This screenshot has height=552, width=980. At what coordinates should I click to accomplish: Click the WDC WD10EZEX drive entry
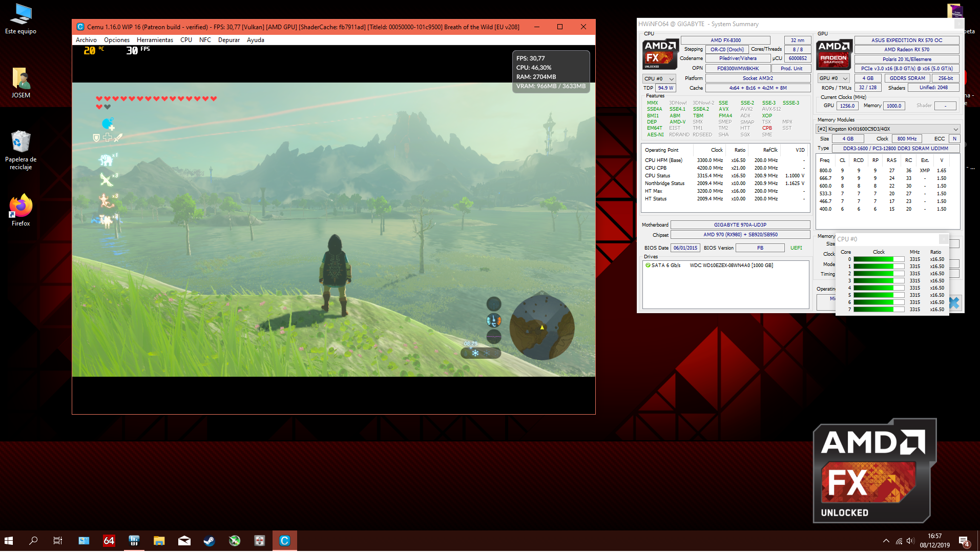pos(731,265)
